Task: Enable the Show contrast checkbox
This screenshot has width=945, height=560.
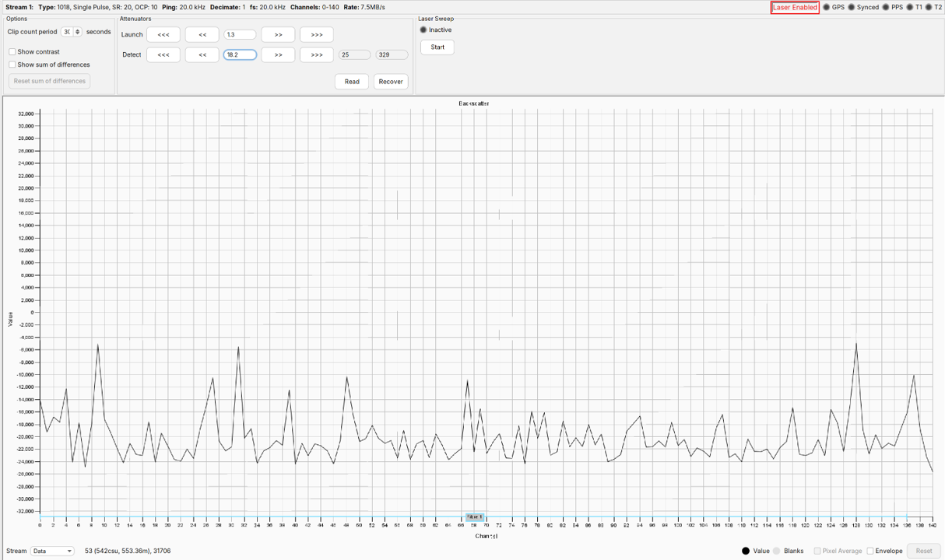Action: 12,51
